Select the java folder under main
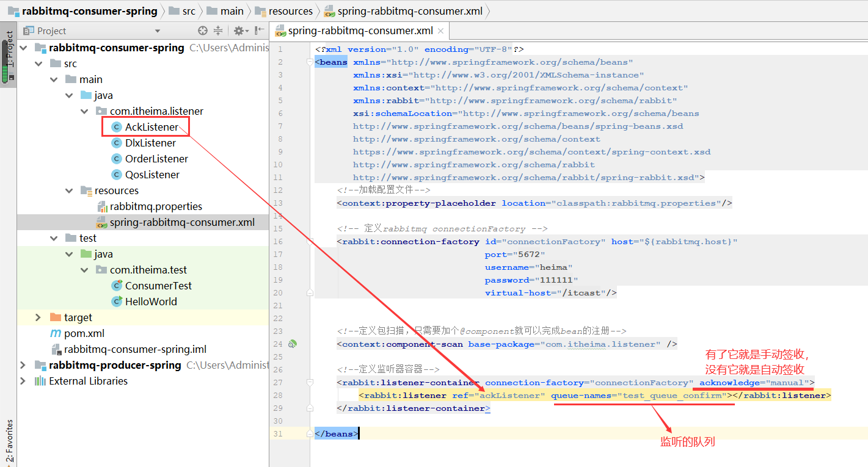Screen dimensions: 868x467 (103, 95)
